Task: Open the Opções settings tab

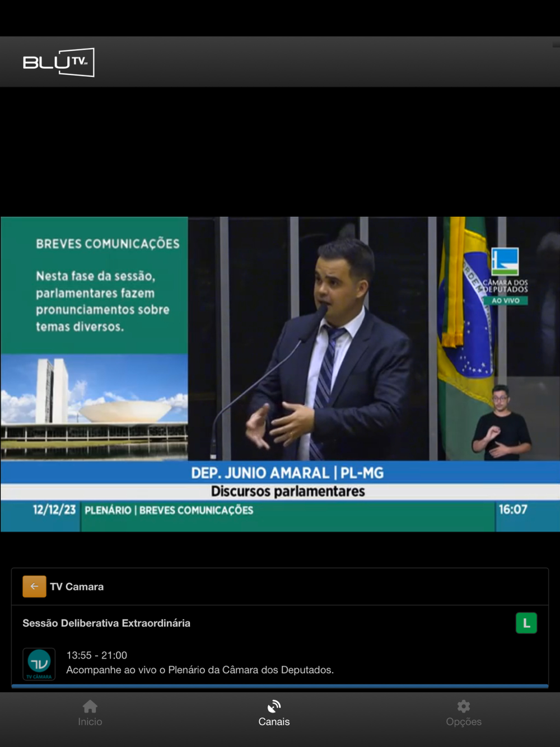Action: tap(464, 713)
